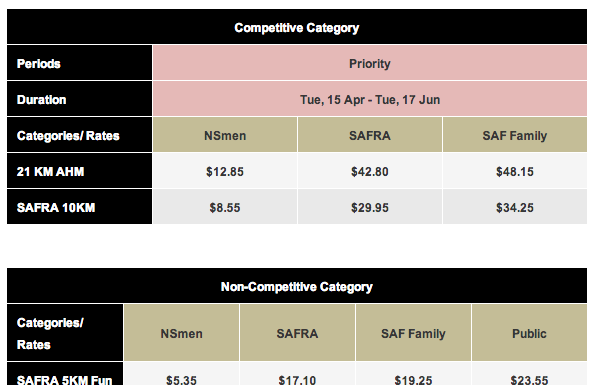Select the Public column header
This screenshot has height=385, width=594.
pos(529,333)
